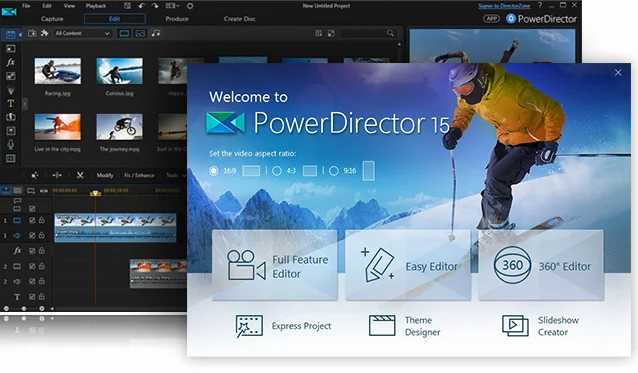638x373 pixels.
Task: Expand the Tools dropdown
Action: (x=176, y=175)
